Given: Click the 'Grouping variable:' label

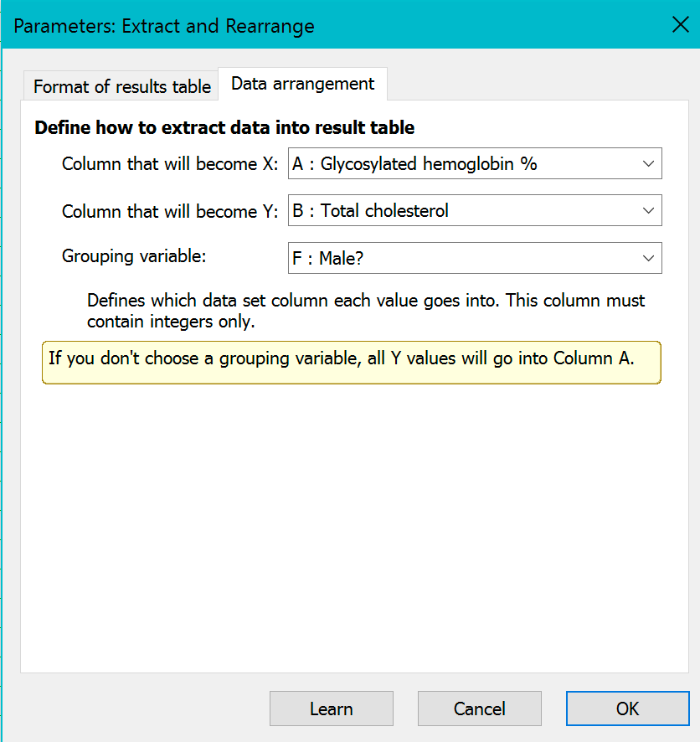Looking at the screenshot, I should click(x=134, y=256).
